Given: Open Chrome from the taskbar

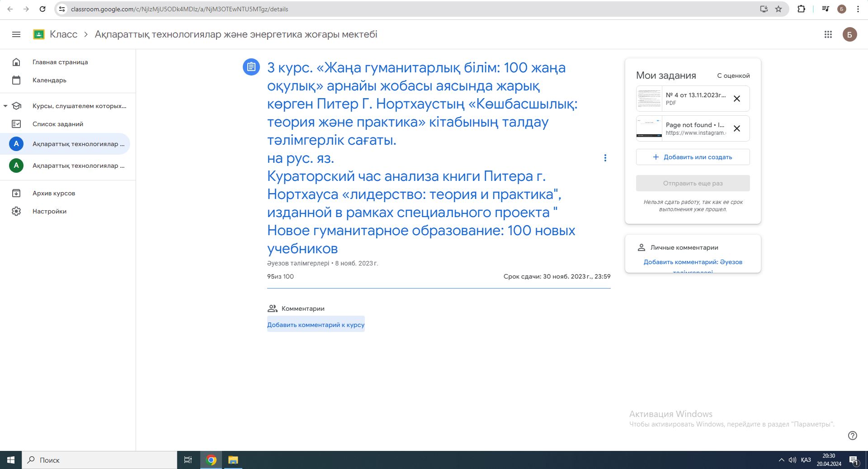Looking at the screenshot, I should click(211, 460).
